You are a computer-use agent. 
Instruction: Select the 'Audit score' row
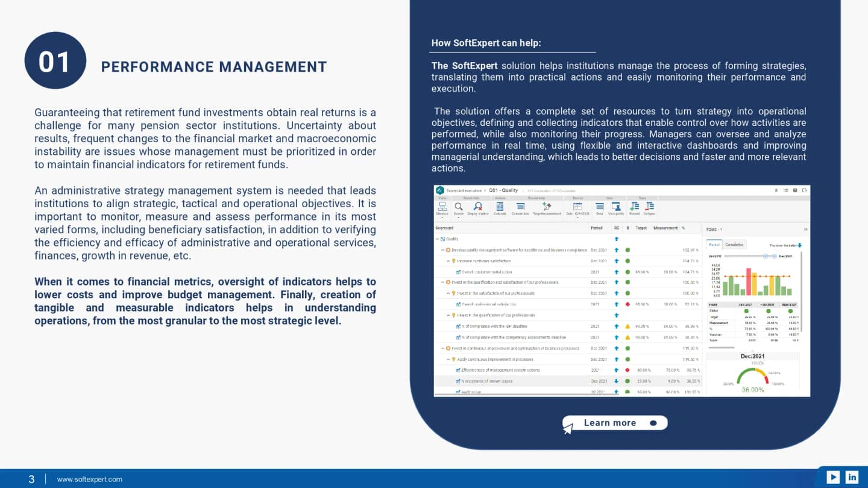tap(567, 392)
